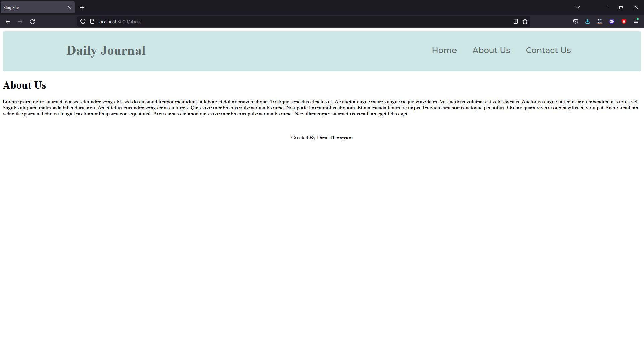644x349 pixels.
Task: Go back to the previous page
Action: (x=8, y=22)
